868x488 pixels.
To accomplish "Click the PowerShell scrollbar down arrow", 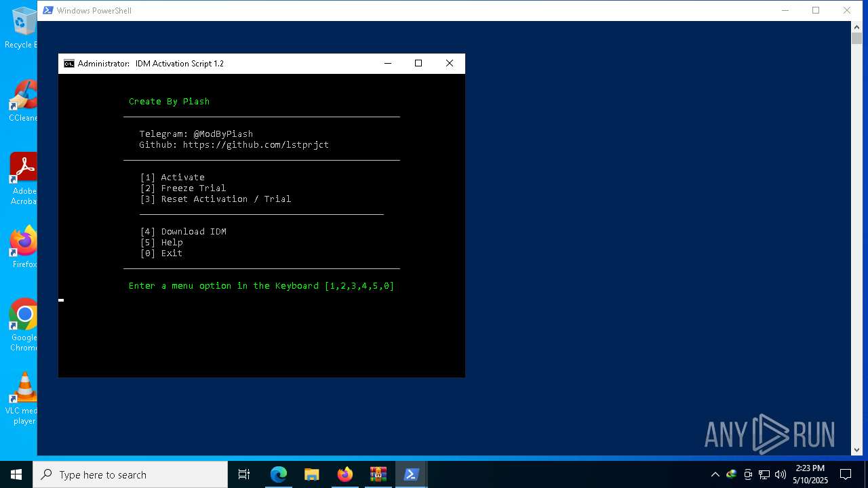I will coord(856,449).
